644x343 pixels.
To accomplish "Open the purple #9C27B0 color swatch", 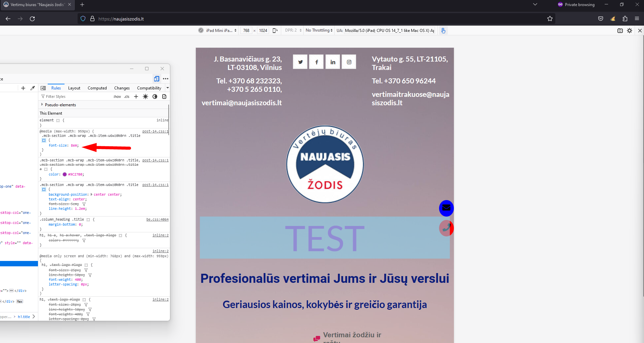I will click(x=65, y=174).
